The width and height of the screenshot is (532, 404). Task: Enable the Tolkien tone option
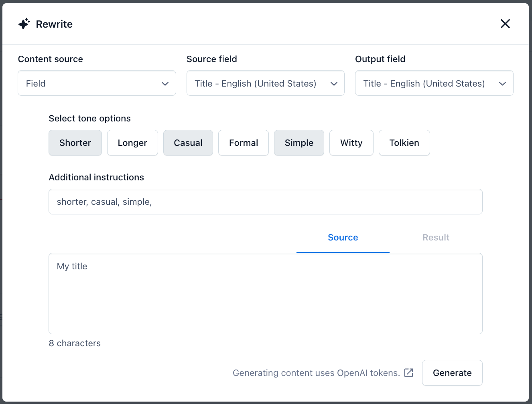(x=404, y=143)
